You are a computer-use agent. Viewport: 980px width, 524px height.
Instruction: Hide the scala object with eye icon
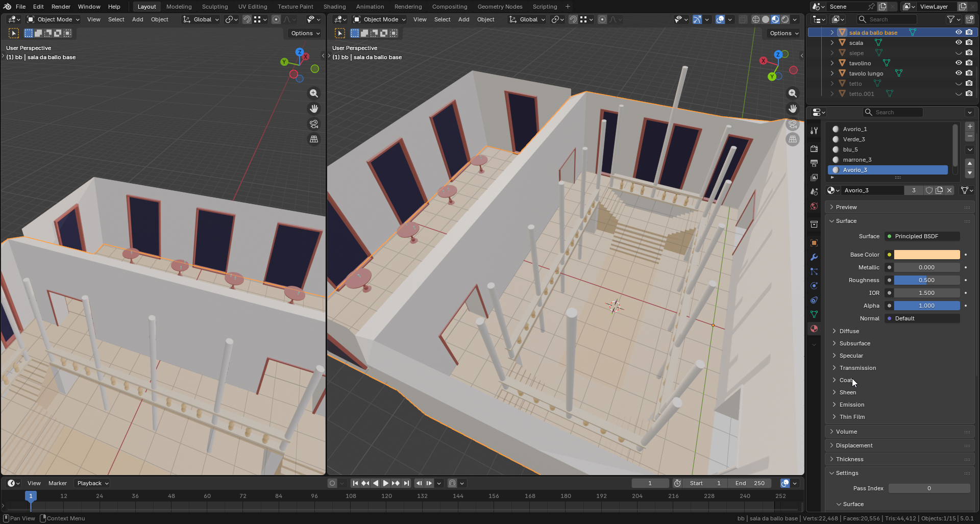[x=958, y=43]
